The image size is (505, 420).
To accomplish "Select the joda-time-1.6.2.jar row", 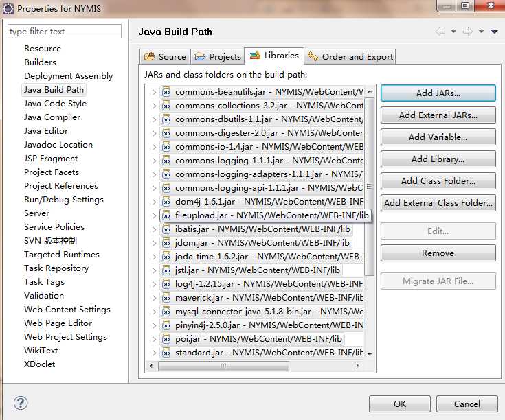I will [x=262, y=257].
